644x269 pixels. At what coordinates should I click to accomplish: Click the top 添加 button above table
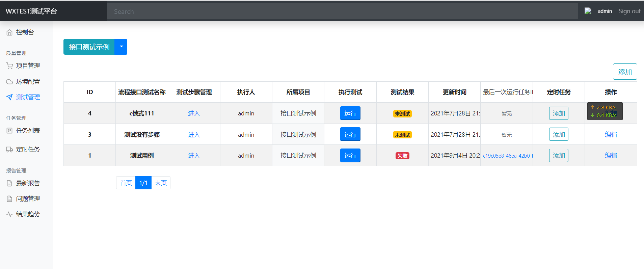625,72
